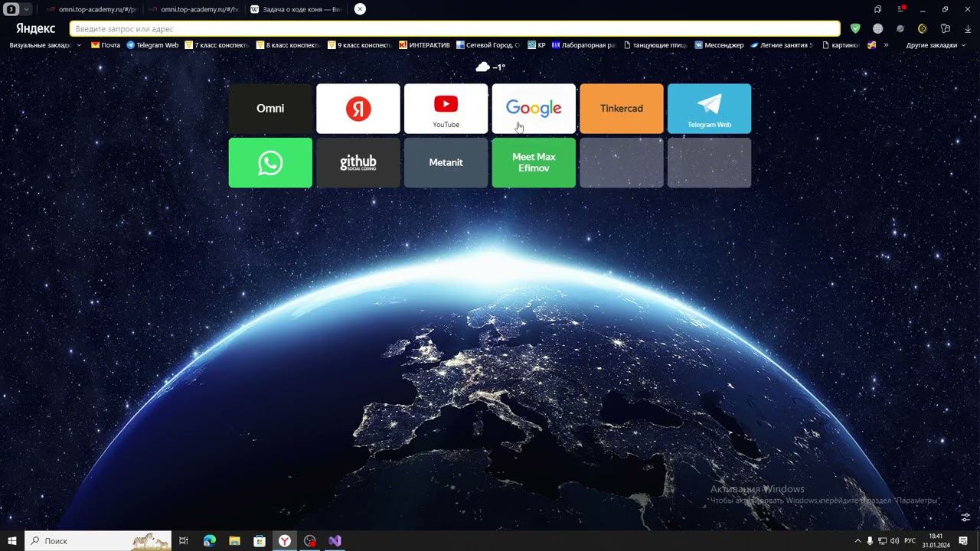The height and width of the screenshot is (551, 980).
Task: Open the 9 класс конспекты bookmark
Action: coord(359,45)
